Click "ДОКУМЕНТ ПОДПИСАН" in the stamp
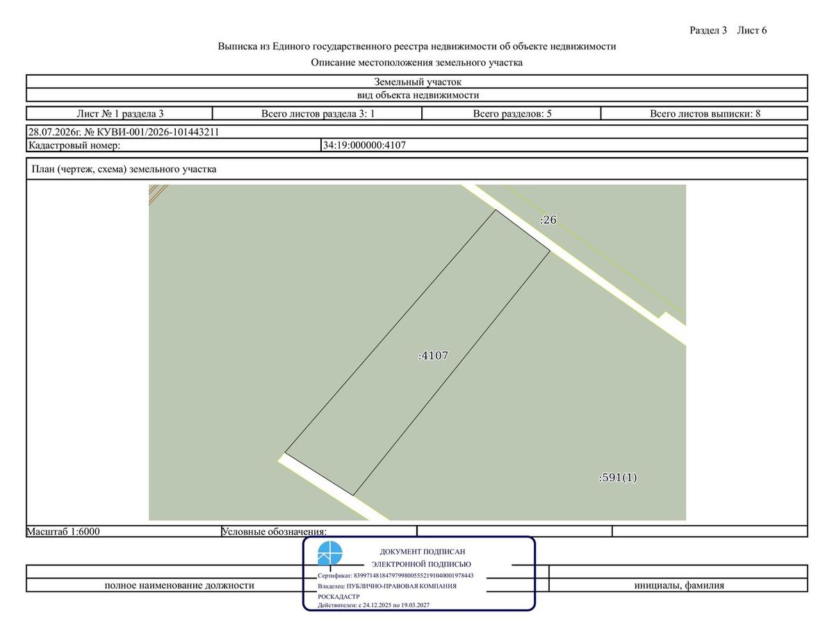 click(423, 552)
